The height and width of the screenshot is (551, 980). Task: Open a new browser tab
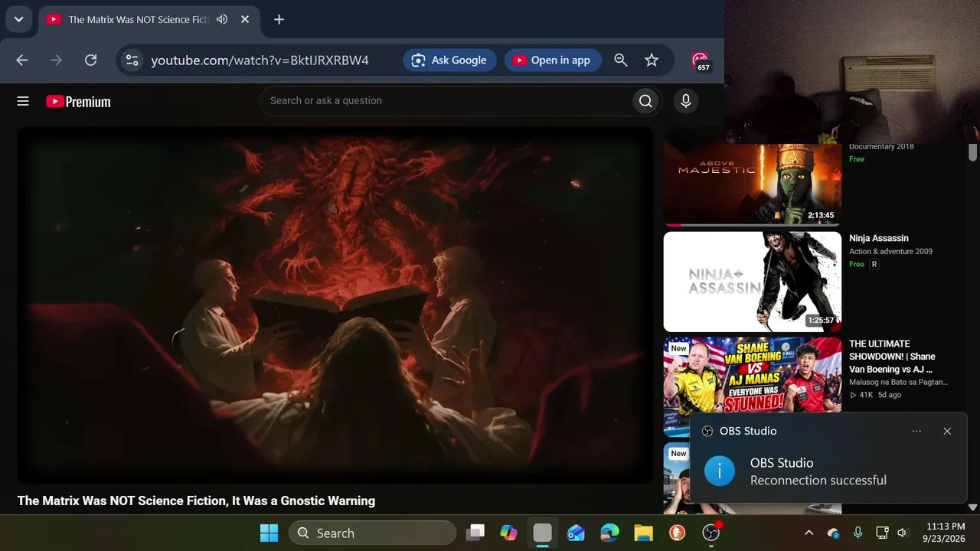coord(279,20)
